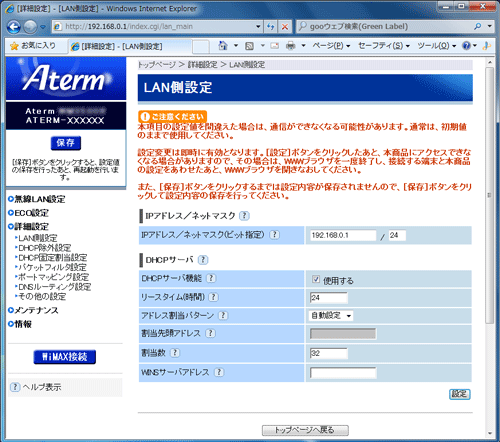Click the browser Back arrow button
Screen dimensions: 500x442
click(x=14, y=27)
